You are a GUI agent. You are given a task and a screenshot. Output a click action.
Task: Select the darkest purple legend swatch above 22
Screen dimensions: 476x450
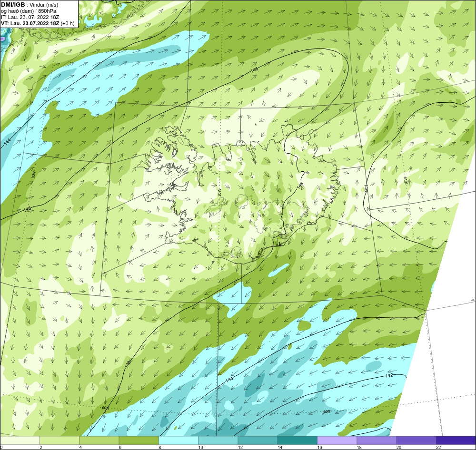456,440
